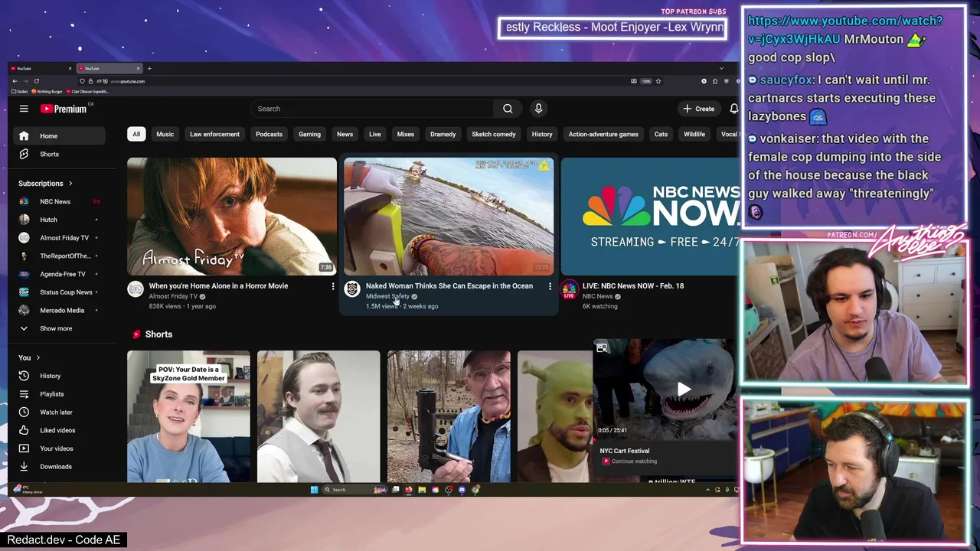
Task: Select the Action-adventure games chip
Action: [603, 134]
